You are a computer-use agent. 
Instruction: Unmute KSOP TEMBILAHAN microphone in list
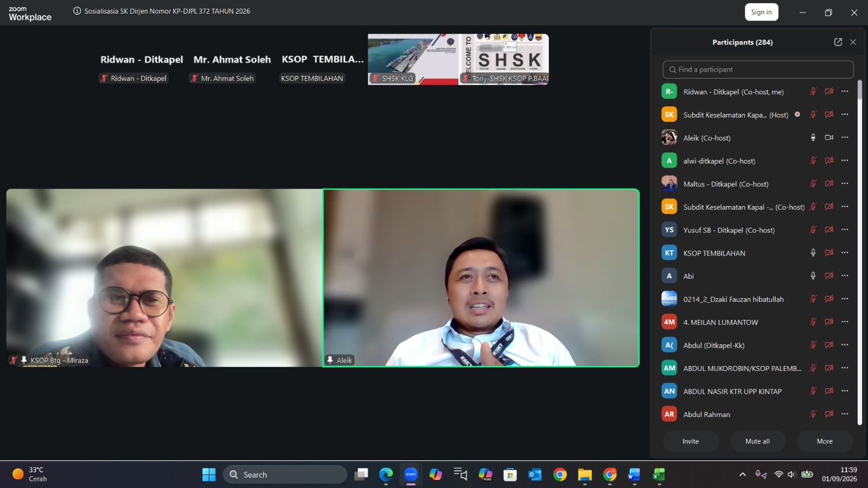[813, 253]
